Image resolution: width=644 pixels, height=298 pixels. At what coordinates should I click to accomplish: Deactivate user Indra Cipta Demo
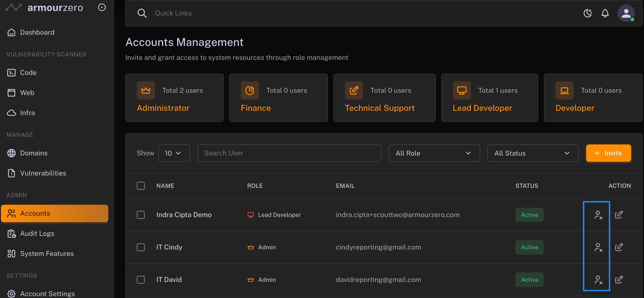coord(598,215)
